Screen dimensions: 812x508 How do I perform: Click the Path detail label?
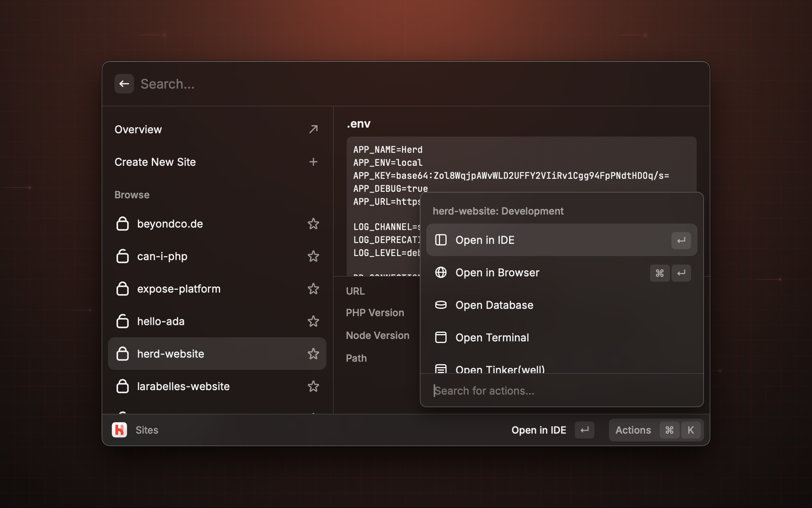[x=356, y=358]
